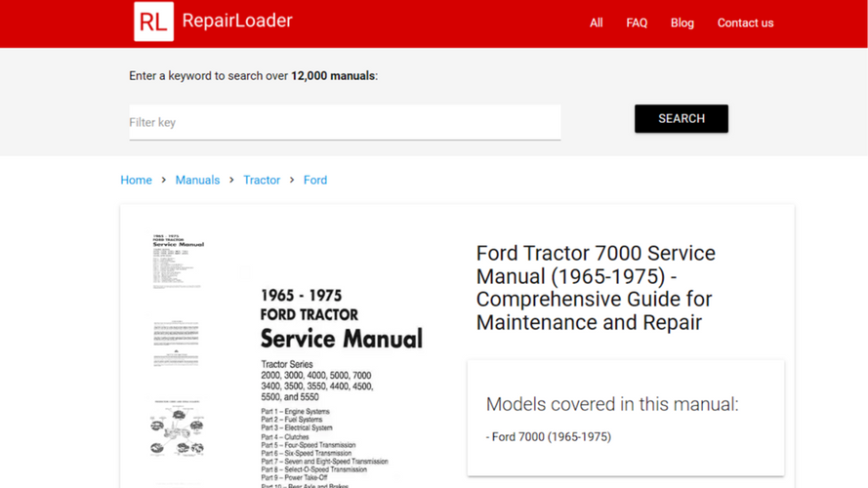Open the Blog page

[x=682, y=22]
